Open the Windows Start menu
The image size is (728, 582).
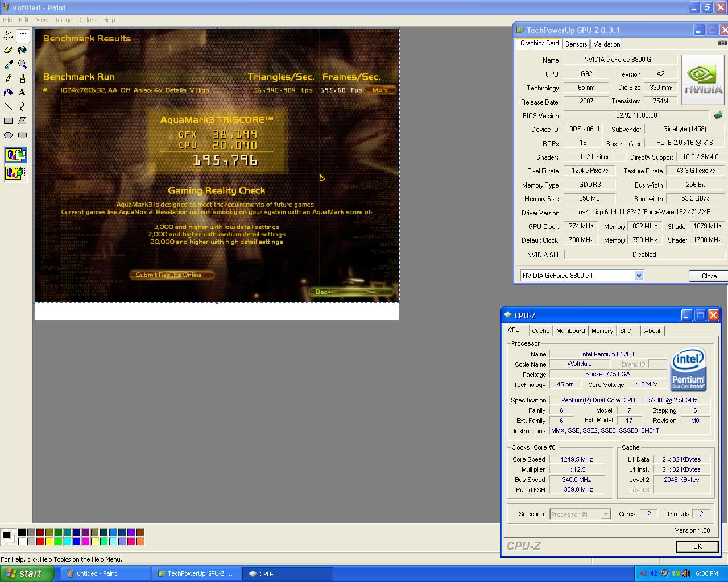[27, 573]
